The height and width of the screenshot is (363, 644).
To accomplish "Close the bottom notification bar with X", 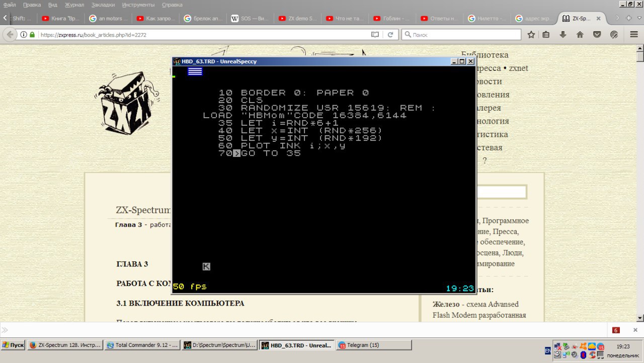I will pos(635,330).
